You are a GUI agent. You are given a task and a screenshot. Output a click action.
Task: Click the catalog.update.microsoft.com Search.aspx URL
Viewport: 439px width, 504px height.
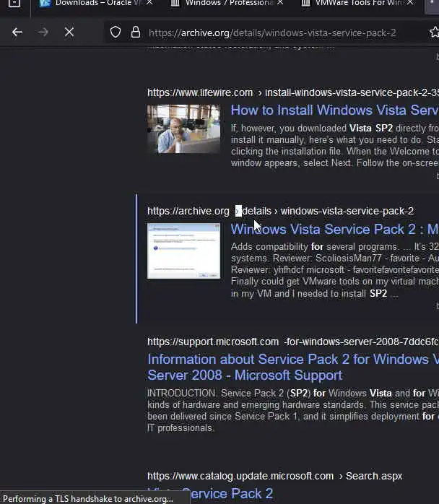(275, 476)
